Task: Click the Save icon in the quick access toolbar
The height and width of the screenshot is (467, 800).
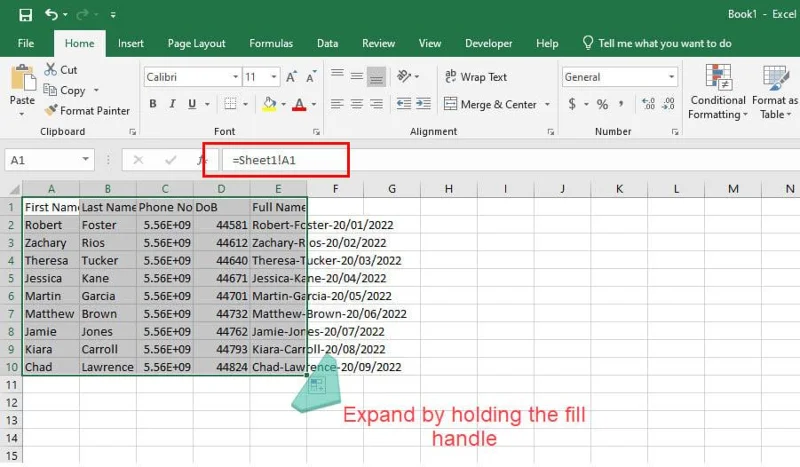Action: pos(26,15)
